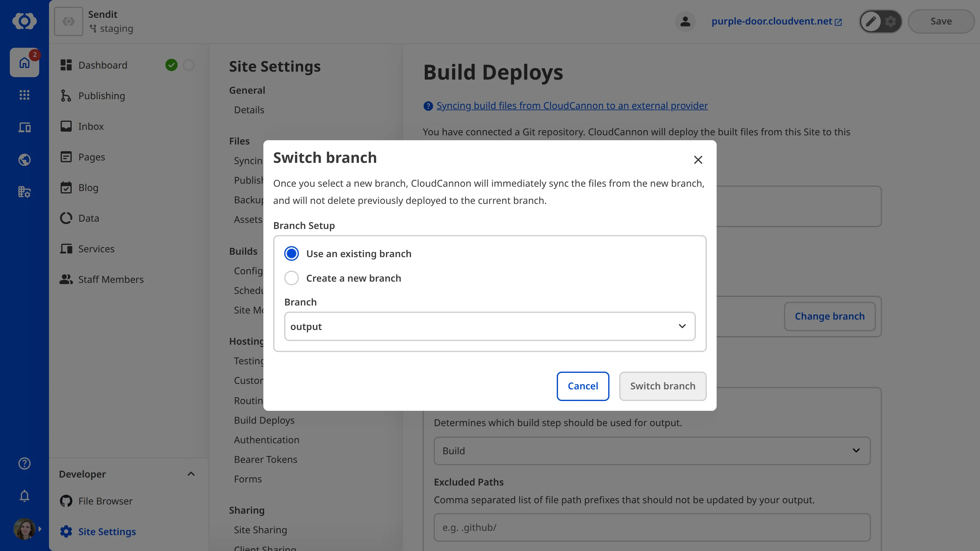Open the notifications bell icon
Viewport: 980px width, 551px height.
coord(24,496)
